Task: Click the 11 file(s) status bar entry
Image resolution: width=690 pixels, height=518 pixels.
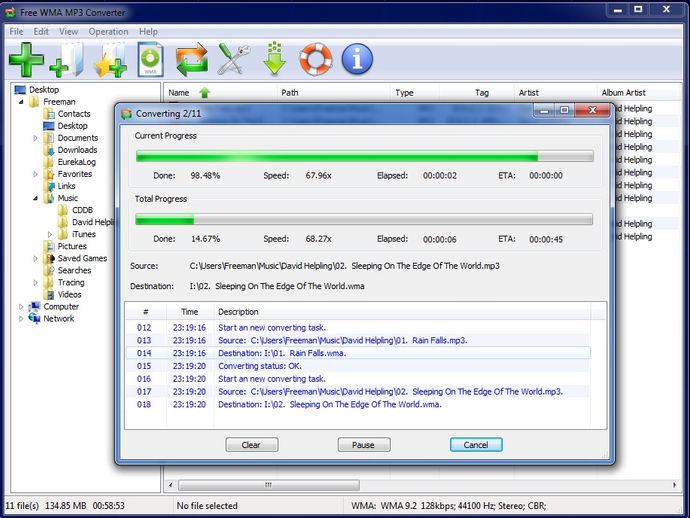Action: click(22, 506)
